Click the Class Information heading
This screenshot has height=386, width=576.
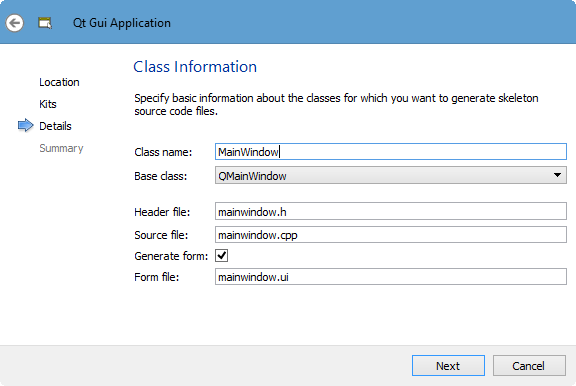[195, 67]
